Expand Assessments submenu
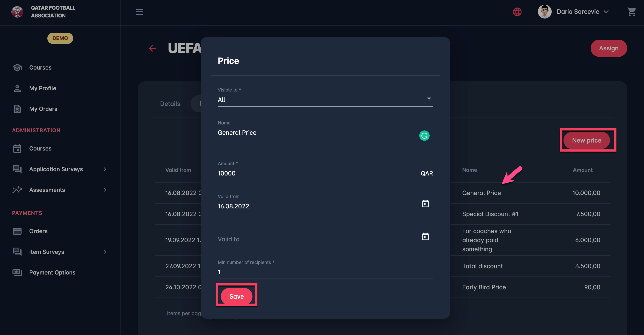Image resolution: width=644 pixels, height=335 pixels. click(105, 190)
